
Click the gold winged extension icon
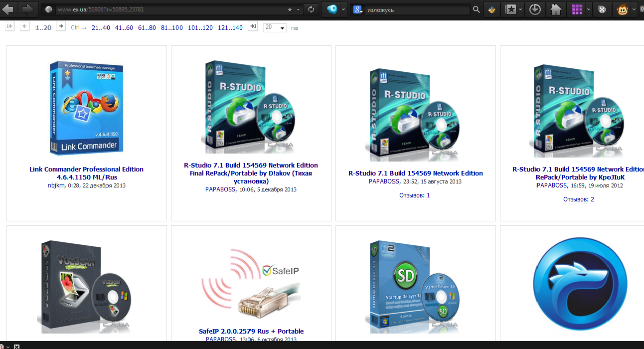click(492, 9)
